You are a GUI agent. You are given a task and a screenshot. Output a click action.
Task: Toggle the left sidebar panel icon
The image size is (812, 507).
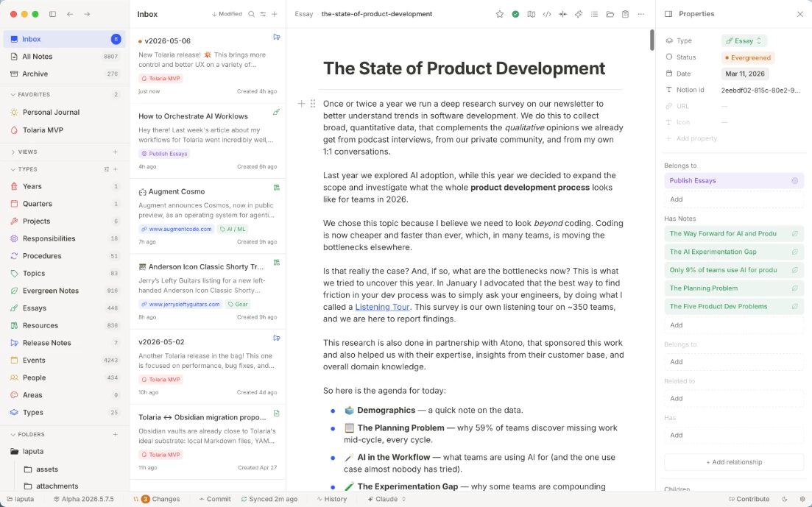click(52, 14)
